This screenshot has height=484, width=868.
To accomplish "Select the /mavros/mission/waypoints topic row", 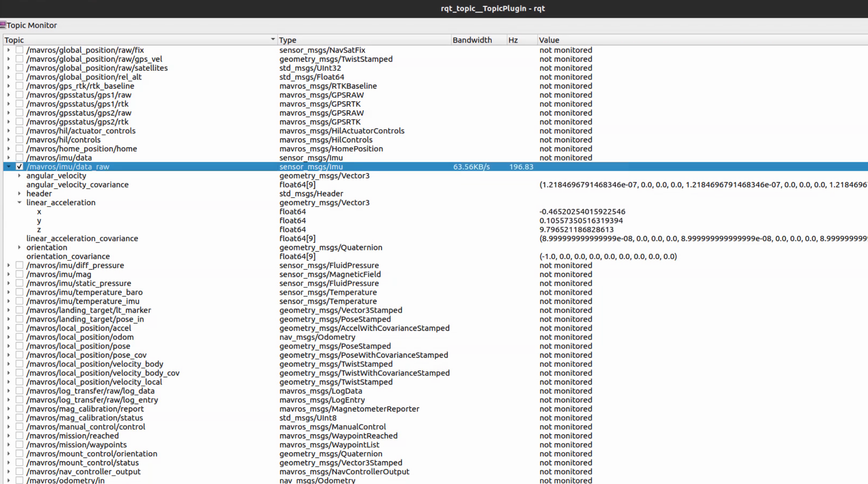I will [77, 445].
